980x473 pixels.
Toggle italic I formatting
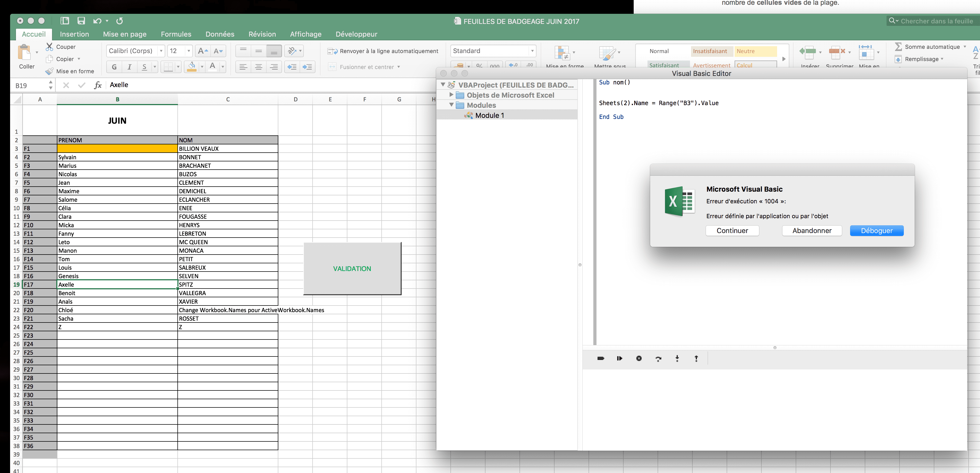(129, 67)
